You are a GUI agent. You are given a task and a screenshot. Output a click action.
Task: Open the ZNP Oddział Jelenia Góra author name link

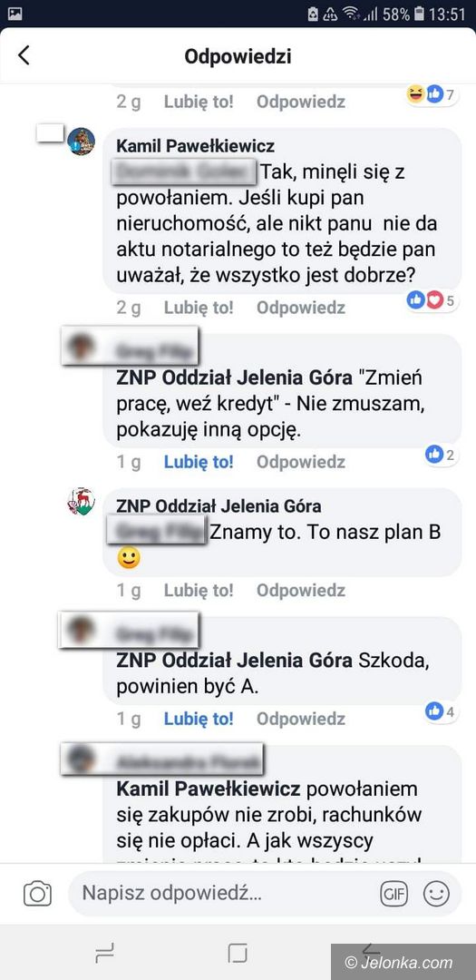219,505
